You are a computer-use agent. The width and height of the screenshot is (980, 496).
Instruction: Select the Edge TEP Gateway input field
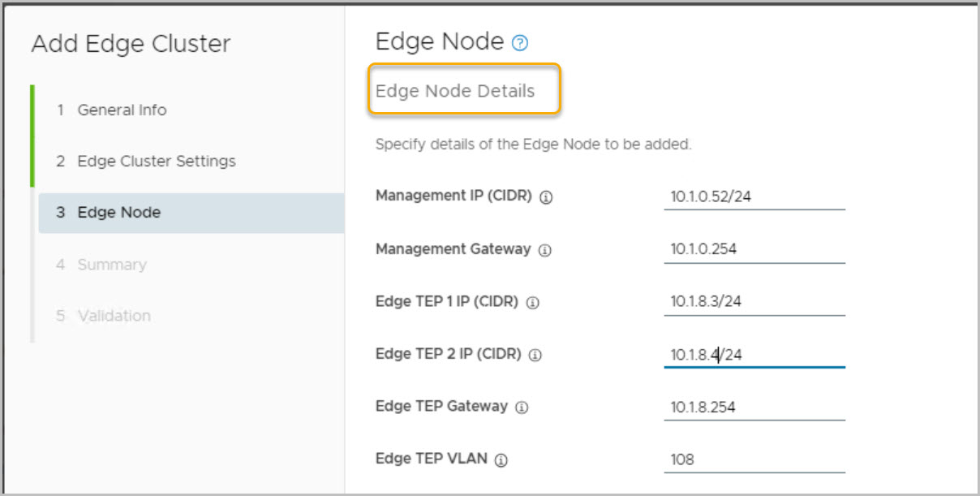tap(754, 408)
